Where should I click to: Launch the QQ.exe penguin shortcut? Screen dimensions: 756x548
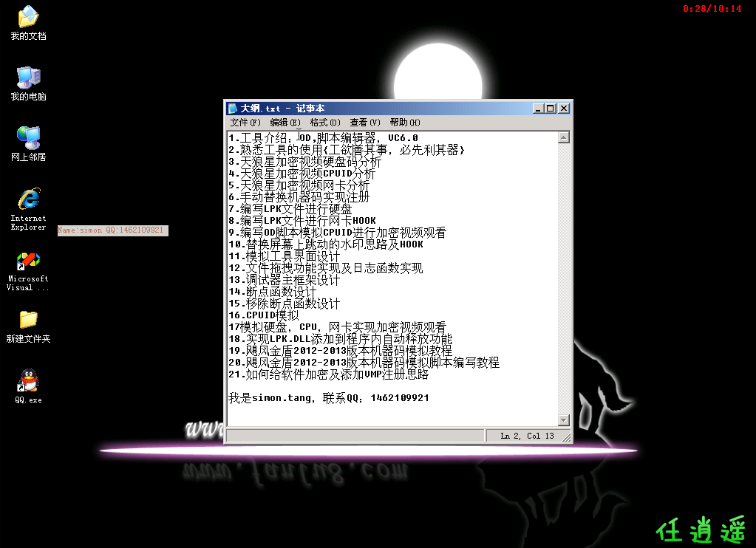28,381
